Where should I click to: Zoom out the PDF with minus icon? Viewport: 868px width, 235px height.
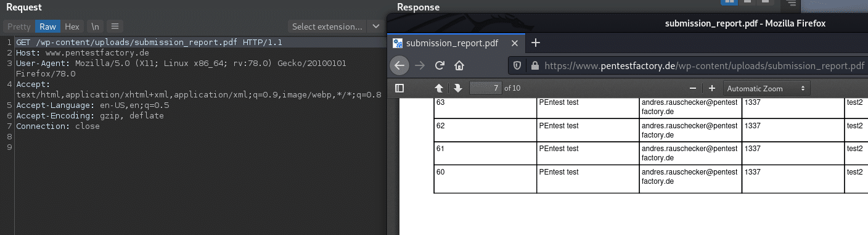pos(693,88)
